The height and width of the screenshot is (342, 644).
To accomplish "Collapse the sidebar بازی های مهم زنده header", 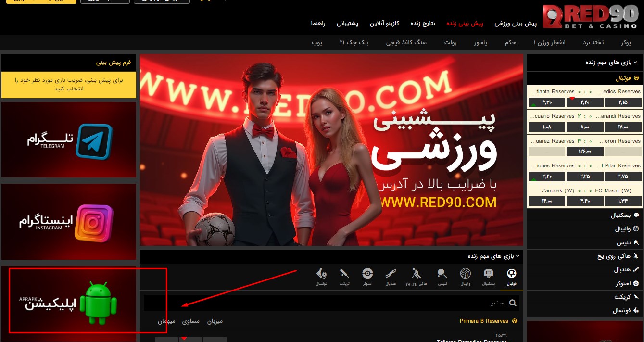I will 585,63.
